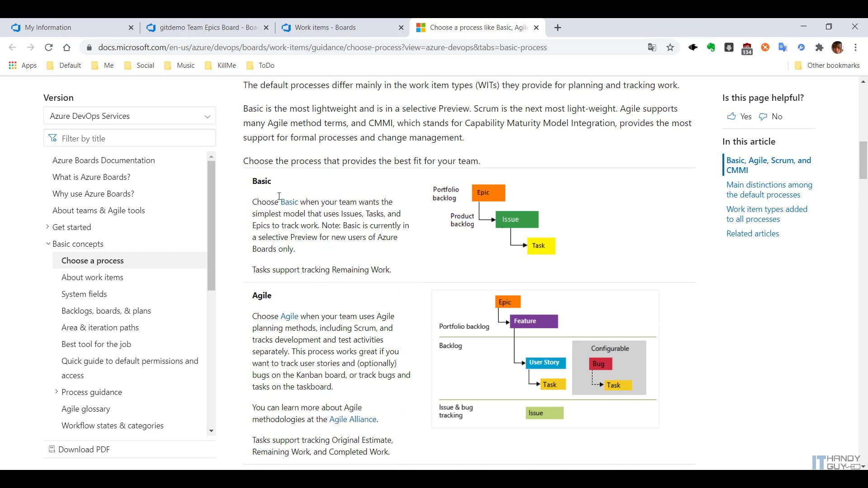Jump to Related articles section link
Screen dimensions: 868x488
tap(752, 234)
